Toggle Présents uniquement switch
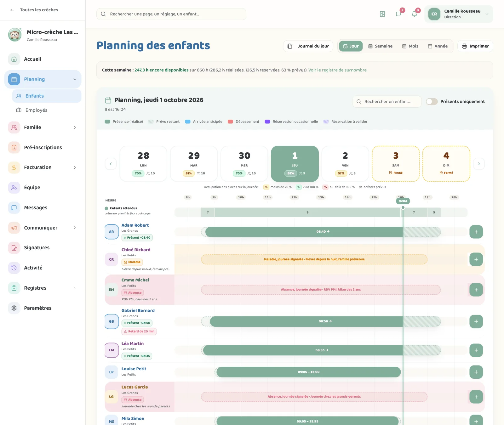Screen dimensions: 504x425 [432, 101]
